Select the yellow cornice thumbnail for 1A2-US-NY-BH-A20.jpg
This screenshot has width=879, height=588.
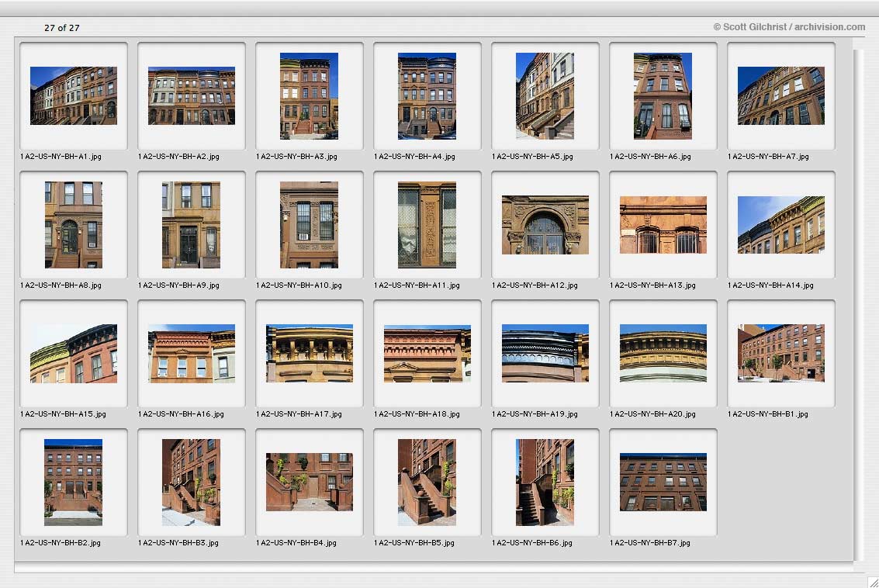(663, 354)
